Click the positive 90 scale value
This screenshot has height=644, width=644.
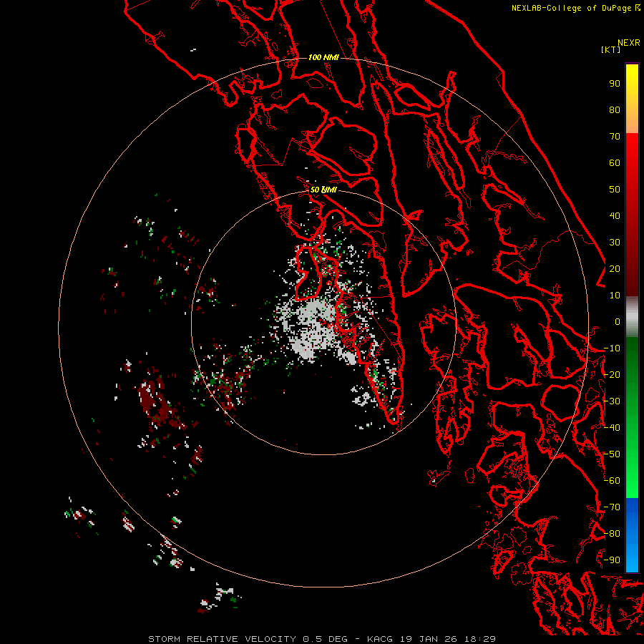coord(615,84)
